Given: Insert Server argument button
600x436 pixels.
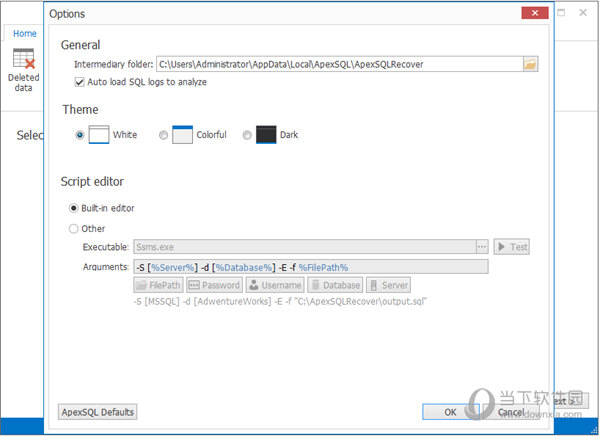Looking at the screenshot, I should (388, 285).
